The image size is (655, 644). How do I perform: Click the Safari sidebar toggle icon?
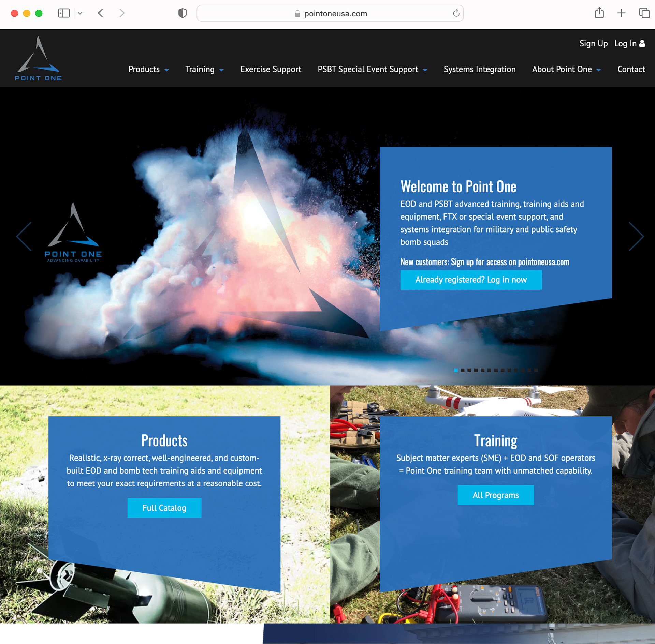[64, 13]
